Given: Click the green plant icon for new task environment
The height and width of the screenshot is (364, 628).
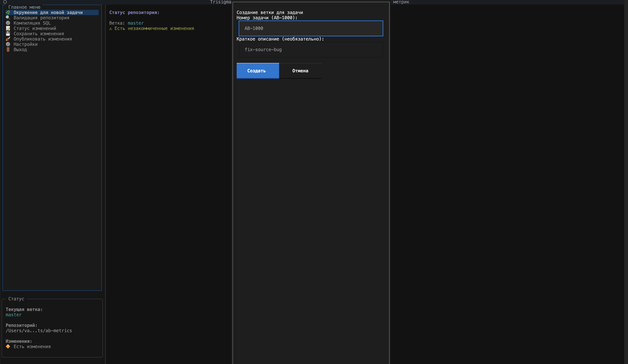Looking at the screenshot, I should (x=8, y=12).
